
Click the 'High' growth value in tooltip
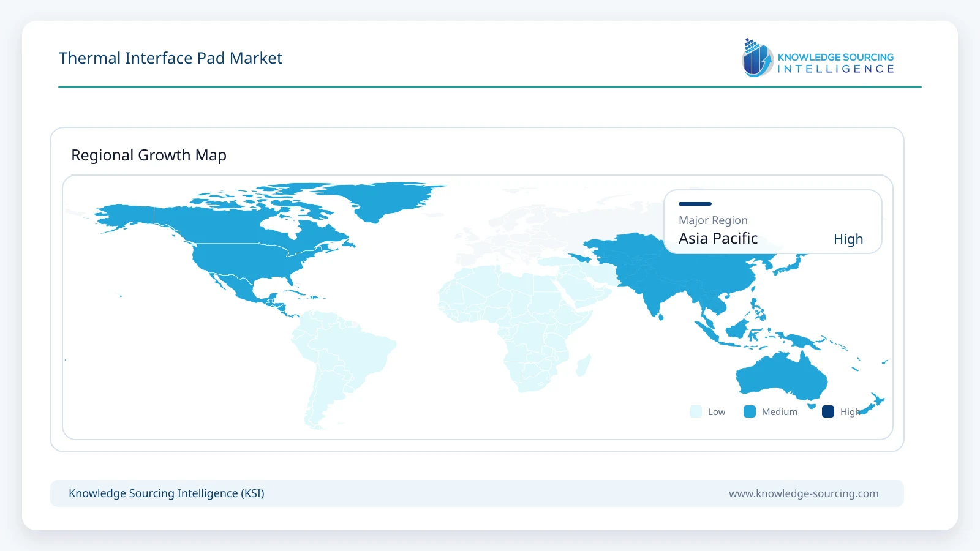(x=848, y=239)
